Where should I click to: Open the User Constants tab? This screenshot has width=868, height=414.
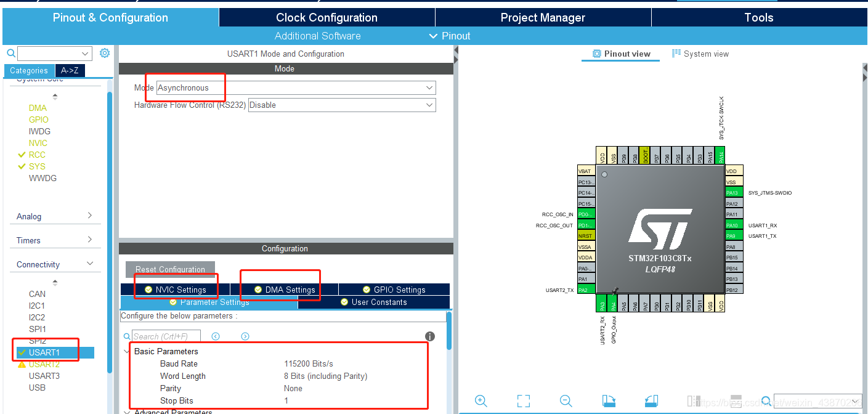373,302
